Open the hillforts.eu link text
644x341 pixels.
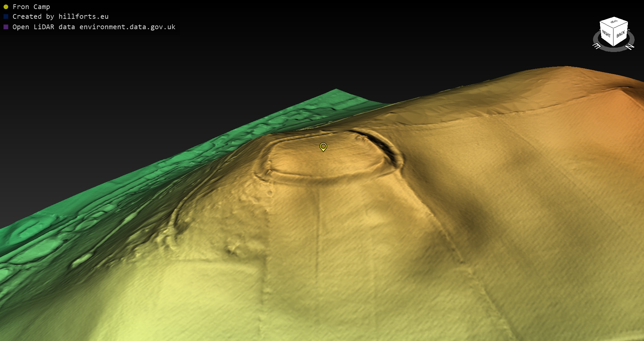84,16
